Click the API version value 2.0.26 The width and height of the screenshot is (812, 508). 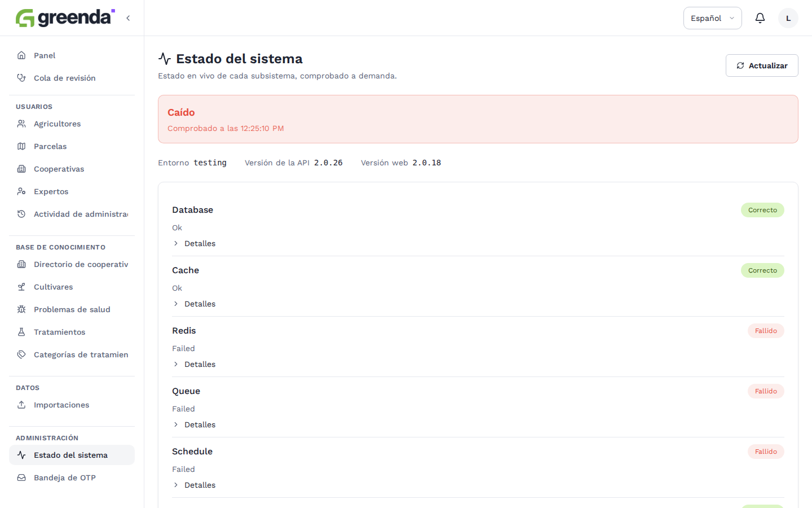pyautogui.click(x=328, y=163)
